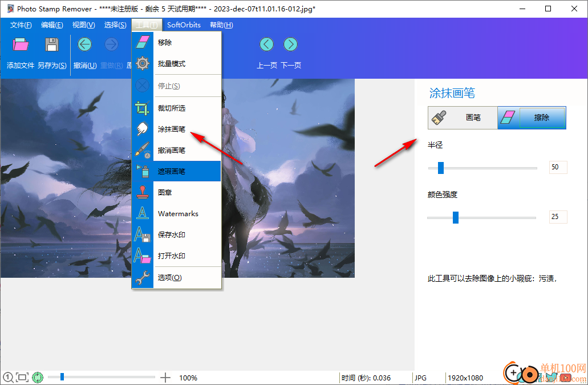Click the JPG format status text
Image resolution: width=588 pixels, height=385 pixels.
[x=420, y=378]
